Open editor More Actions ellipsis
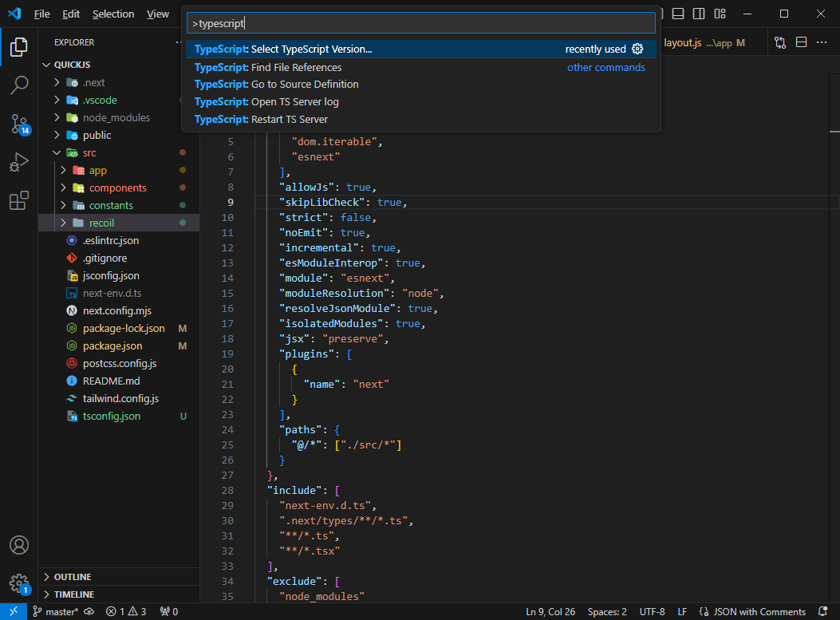Image resolution: width=840 pixels, height=620 pixels. (822, 42)
